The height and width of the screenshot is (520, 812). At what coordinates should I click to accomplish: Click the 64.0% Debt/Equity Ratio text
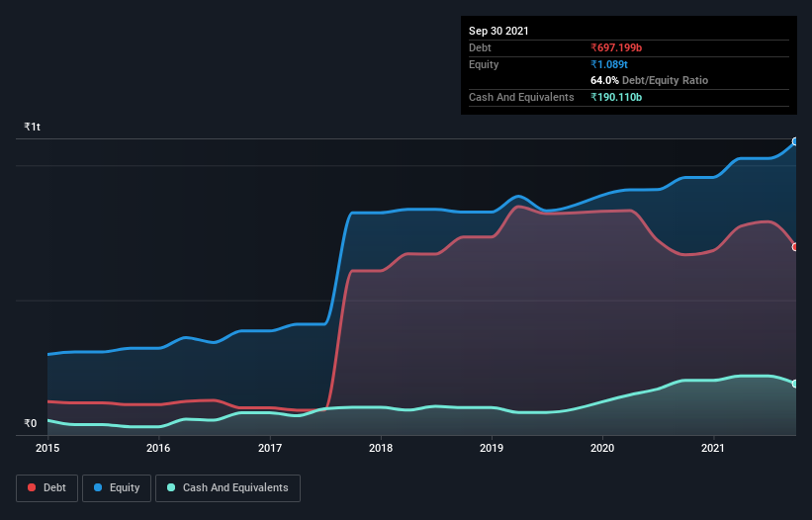[x=650, y=80]
